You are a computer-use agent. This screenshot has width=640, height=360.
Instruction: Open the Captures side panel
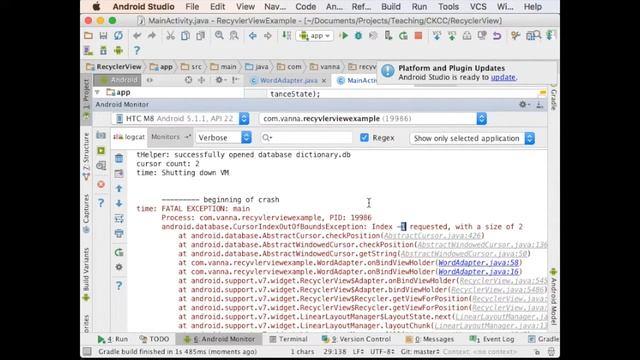[x=86, y=213]
